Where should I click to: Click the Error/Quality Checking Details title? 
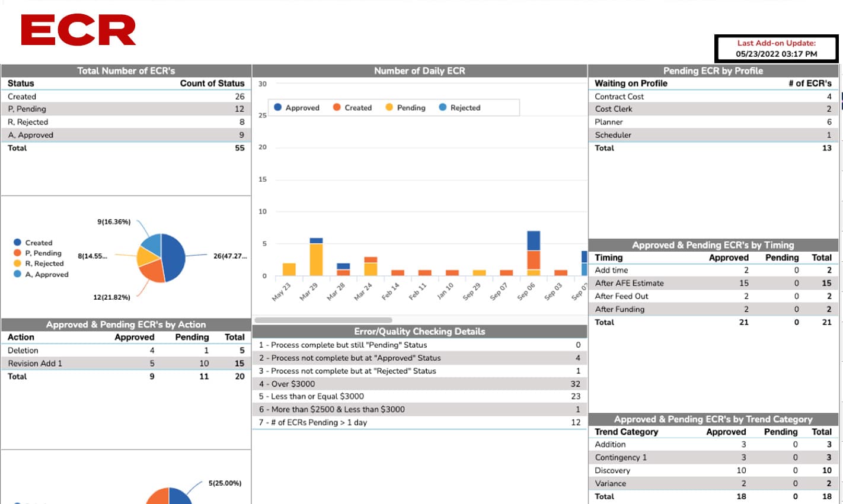tap(420, 332)
